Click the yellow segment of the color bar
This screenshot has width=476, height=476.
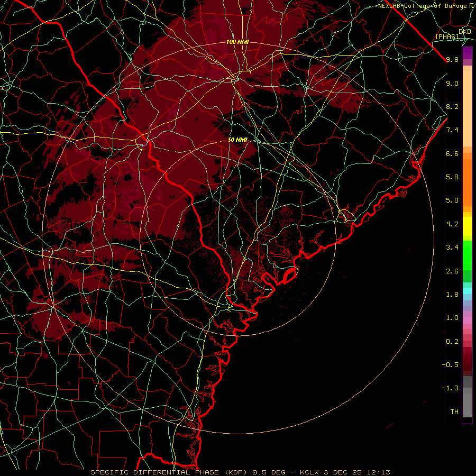467,226
